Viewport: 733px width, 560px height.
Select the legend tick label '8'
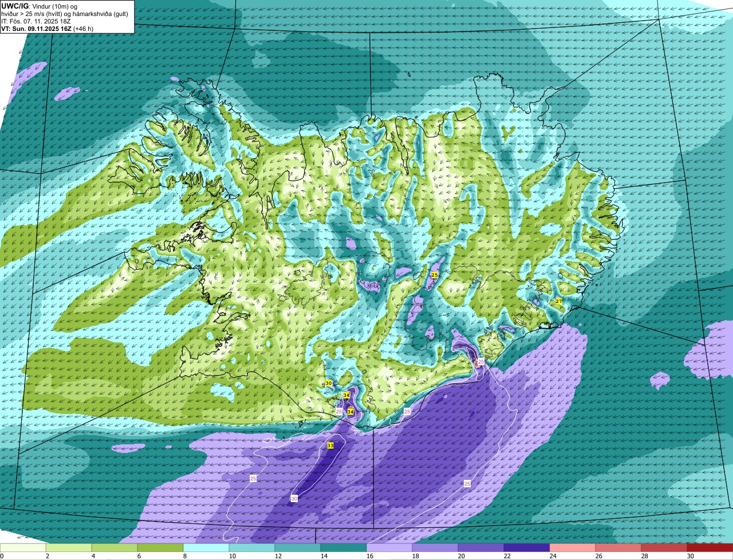185,556
